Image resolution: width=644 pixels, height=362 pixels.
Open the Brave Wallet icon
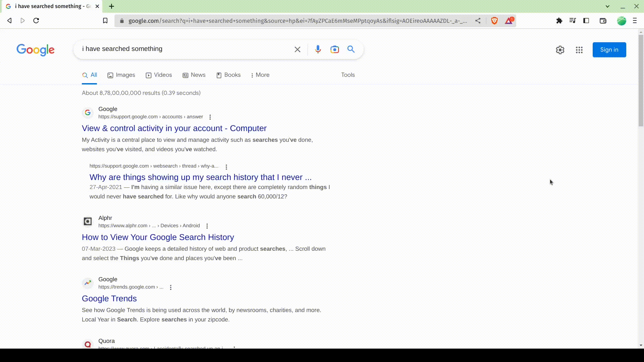[x=603, y=21]
